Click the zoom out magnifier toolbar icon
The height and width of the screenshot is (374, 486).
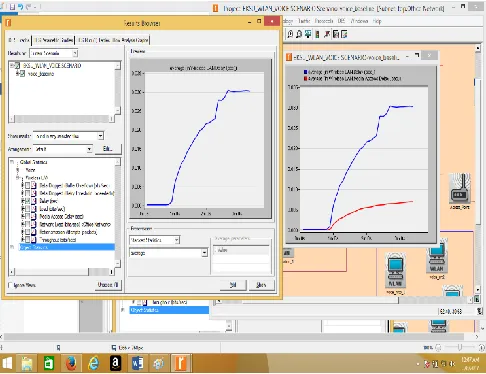point(299,34)
